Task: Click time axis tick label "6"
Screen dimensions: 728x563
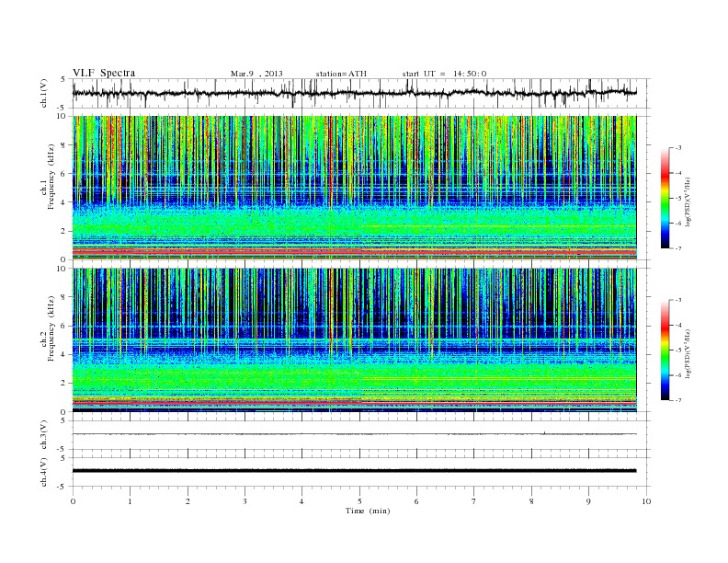Action: pyautogui.click(x=416, y=501)
